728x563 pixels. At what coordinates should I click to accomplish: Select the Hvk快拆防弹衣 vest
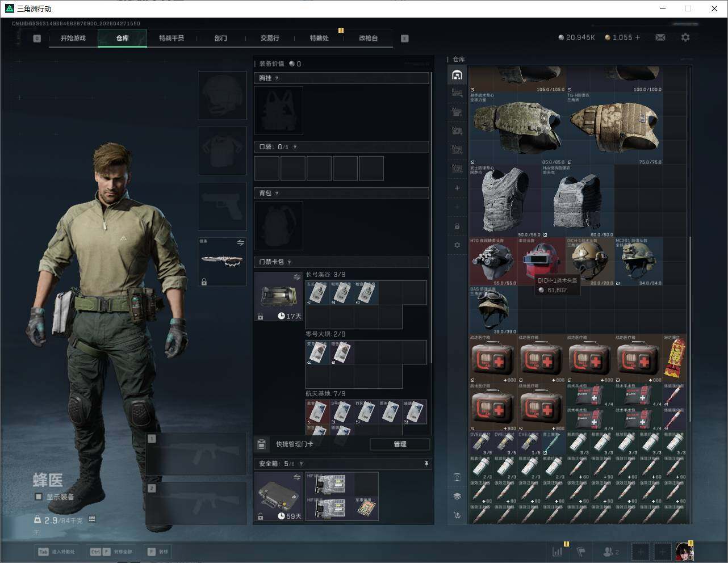(578, 201)
